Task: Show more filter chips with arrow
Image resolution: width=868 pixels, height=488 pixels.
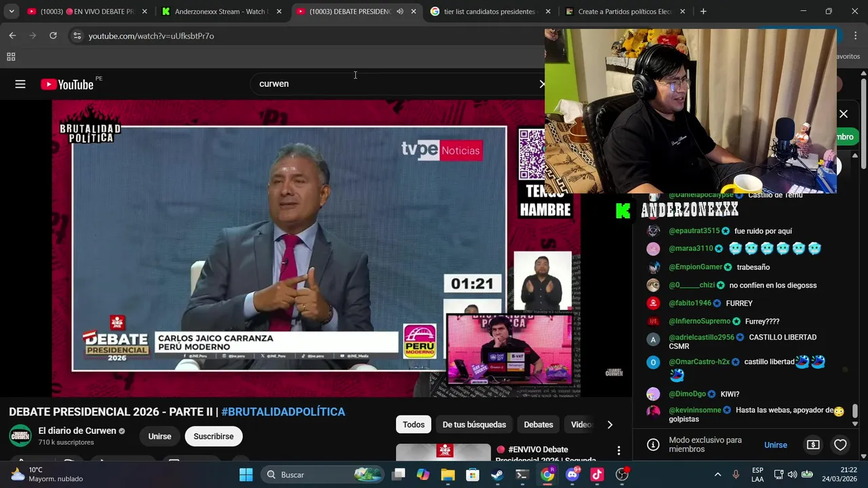Action: [x=610, y=424]
